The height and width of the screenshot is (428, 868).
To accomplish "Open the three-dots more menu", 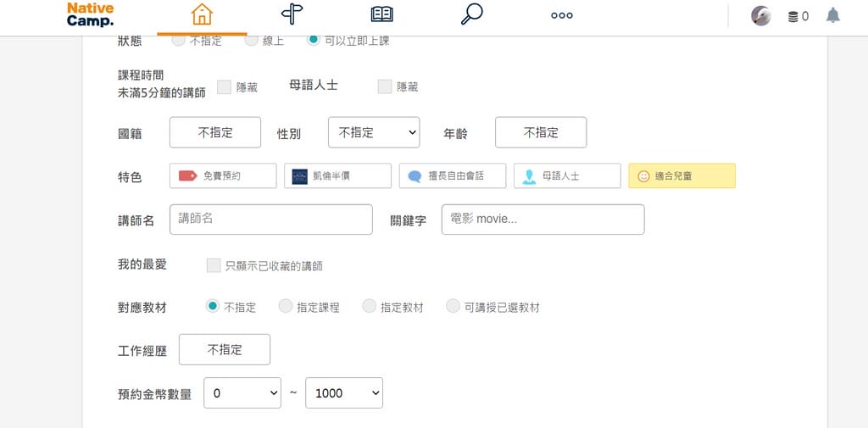I will (x=562, y=15).
